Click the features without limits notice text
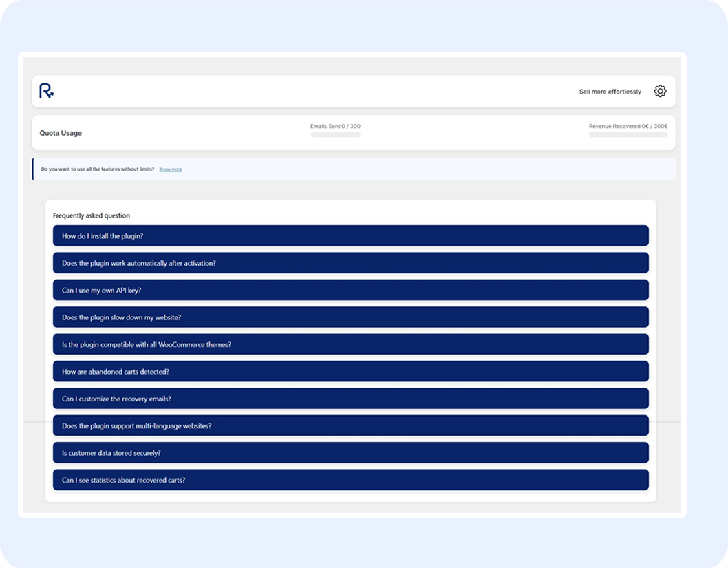Screen dimensions: 728x568 (98, 169)
